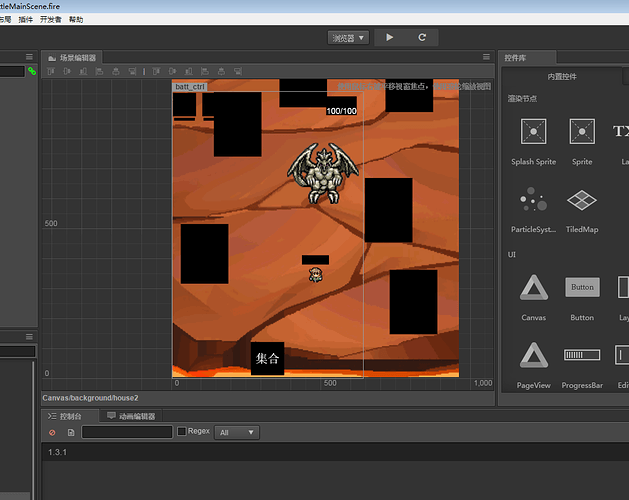The image size is (629, 500).
Task: Open the 浏览器 preview platform dropdown
Action: pos(348,38)
